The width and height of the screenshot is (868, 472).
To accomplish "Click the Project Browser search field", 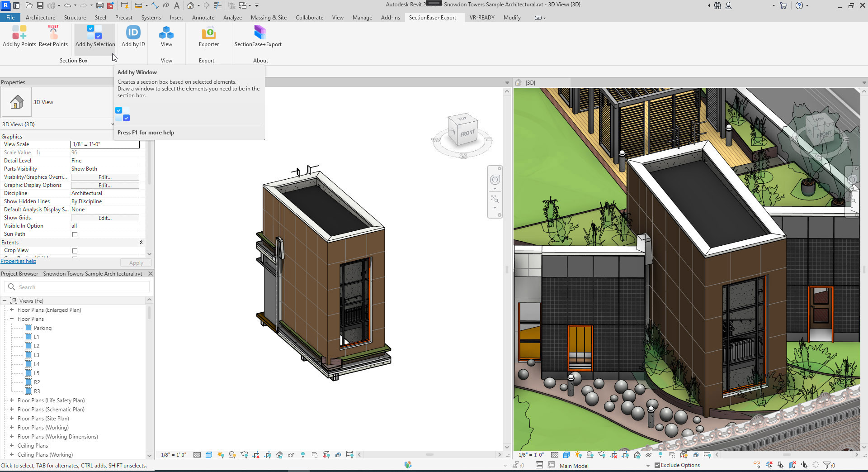I will (x=77, y=287).
